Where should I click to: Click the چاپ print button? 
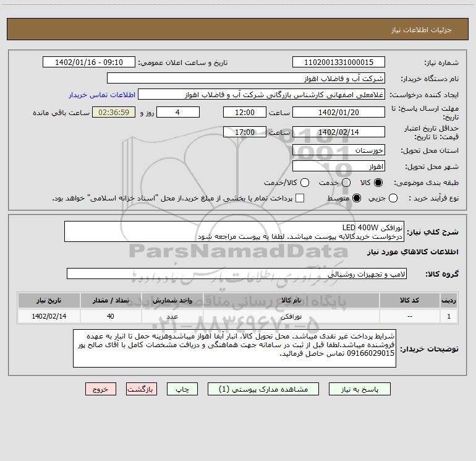tap(182, 389)
